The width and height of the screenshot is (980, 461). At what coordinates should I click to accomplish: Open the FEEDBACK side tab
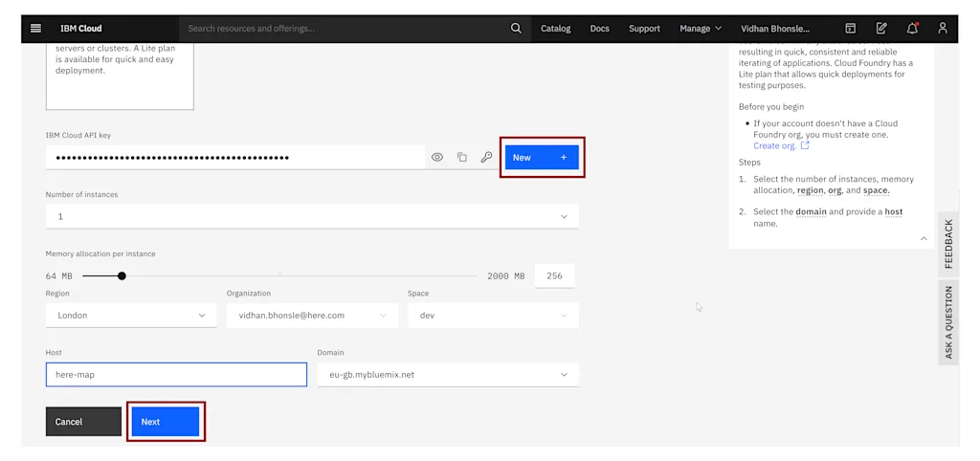coord(948,243)
